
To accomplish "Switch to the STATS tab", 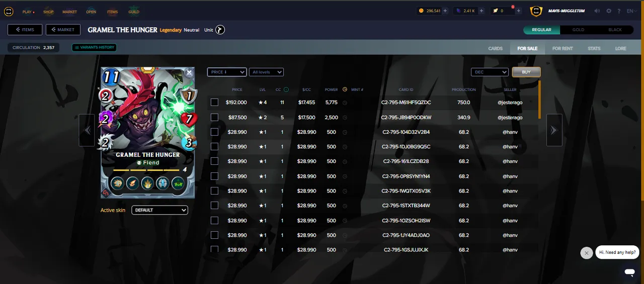I will [594, 48].
